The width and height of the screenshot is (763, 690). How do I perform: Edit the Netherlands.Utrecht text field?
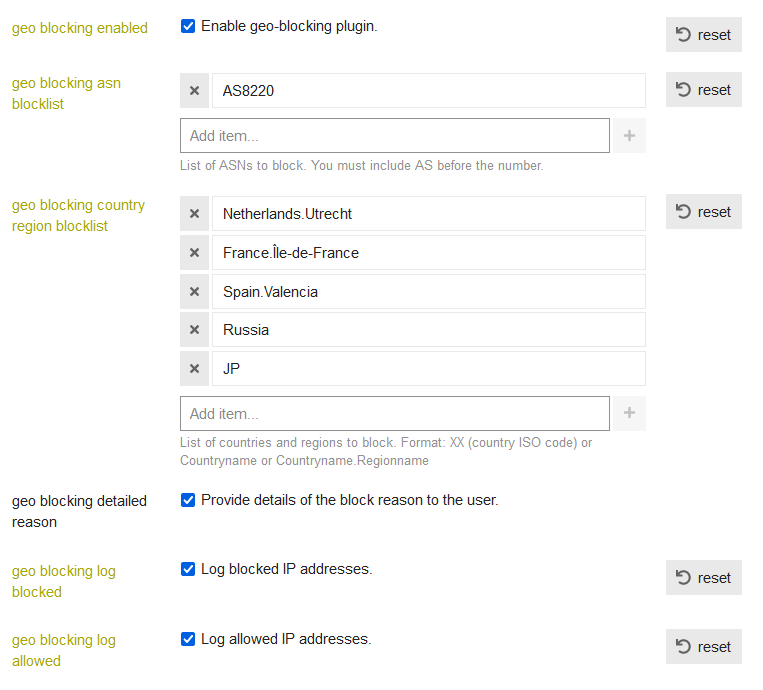pyautogui.click(x=429, y=214)
